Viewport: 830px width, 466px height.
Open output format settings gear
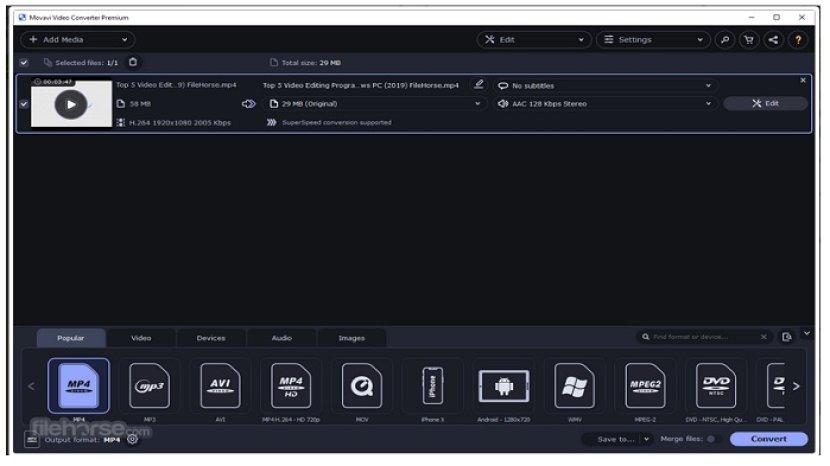click(132, 439)
